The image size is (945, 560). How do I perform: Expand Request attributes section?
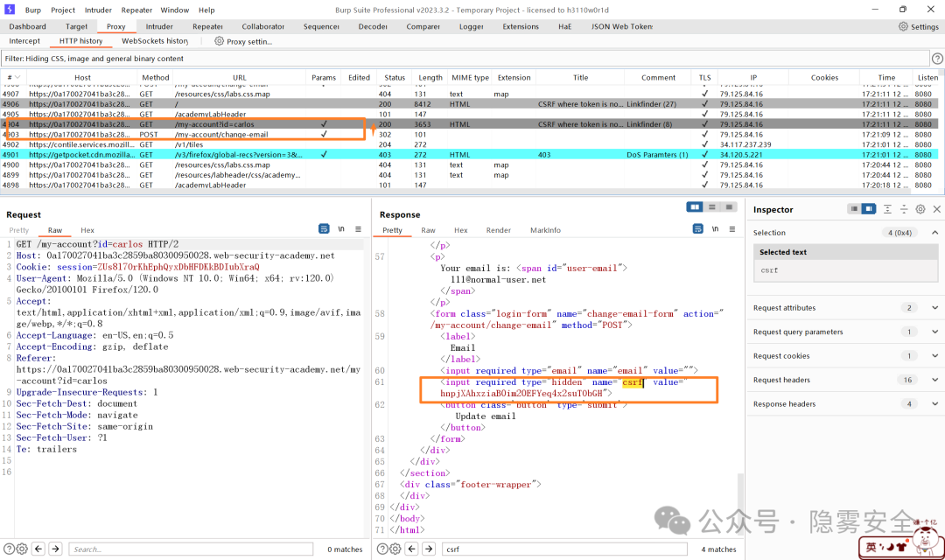(x=934, y=307)
